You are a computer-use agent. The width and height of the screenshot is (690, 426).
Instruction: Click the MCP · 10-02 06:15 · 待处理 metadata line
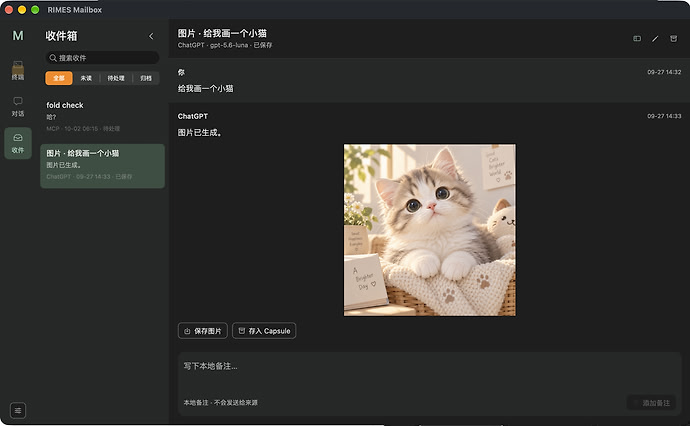click(x=83, y=129)
